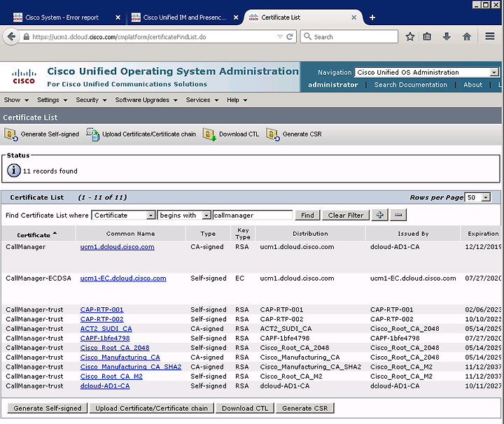
Task: Open CAP-RTP-002 certificate link
Action: coord(101,319)
